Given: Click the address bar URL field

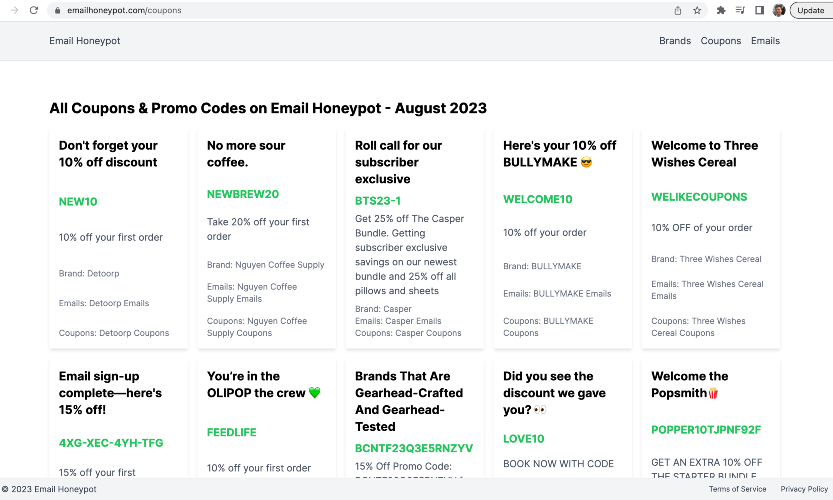Looking at the screenshot, I should pos(300,10).
